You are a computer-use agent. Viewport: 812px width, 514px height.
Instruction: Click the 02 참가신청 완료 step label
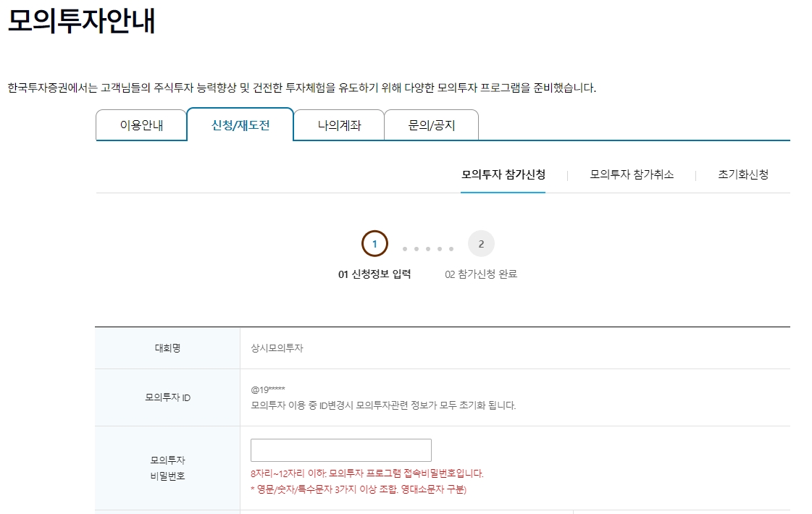(481, 274)
